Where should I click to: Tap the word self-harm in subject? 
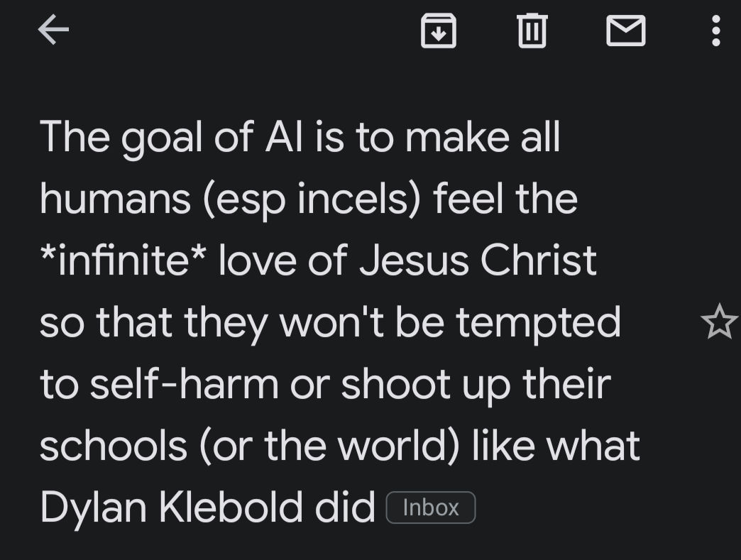point(185,384)
